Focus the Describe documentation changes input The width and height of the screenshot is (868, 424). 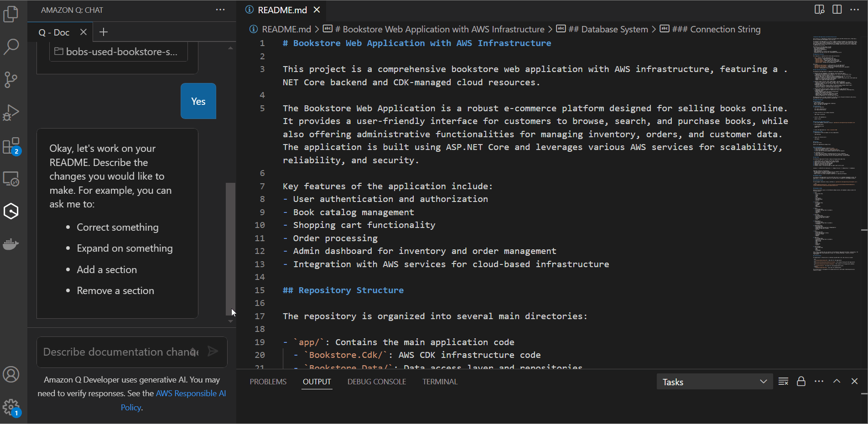[121, 352]
